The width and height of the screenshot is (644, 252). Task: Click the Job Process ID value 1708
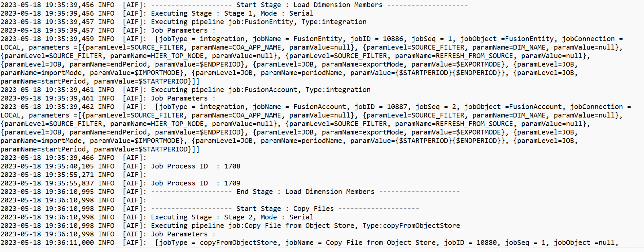pos(232,166)
